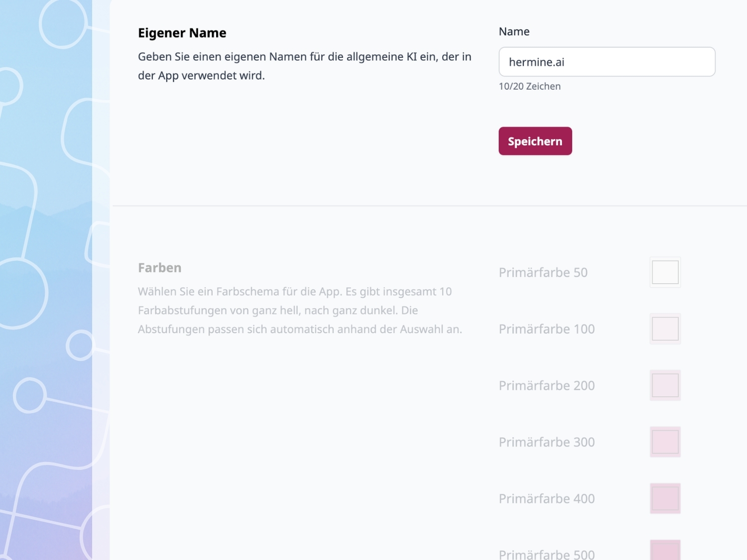Click the Primärfarbe 100 label
The height and width of the screenshot is (560, 747).
[546, 329]
